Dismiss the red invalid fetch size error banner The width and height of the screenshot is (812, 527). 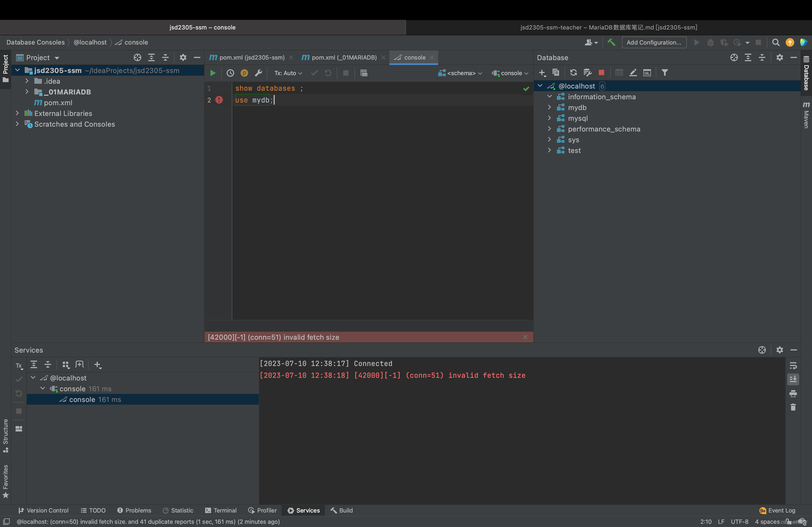[x=525, y=337]
